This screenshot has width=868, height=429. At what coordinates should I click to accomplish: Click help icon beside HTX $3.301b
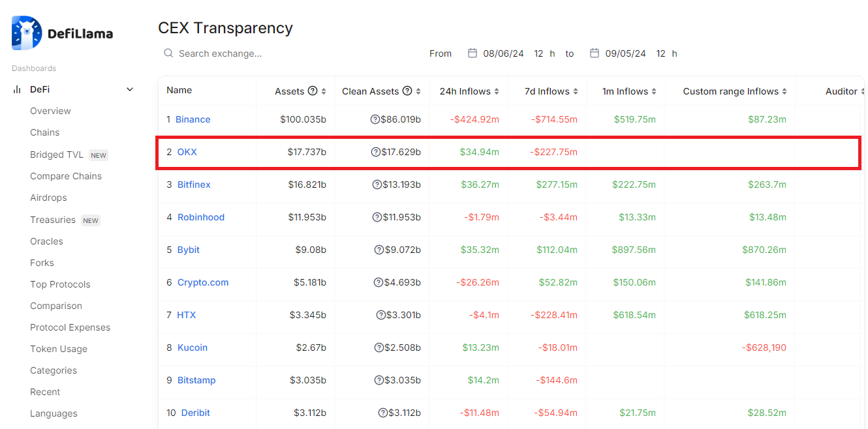381,315
